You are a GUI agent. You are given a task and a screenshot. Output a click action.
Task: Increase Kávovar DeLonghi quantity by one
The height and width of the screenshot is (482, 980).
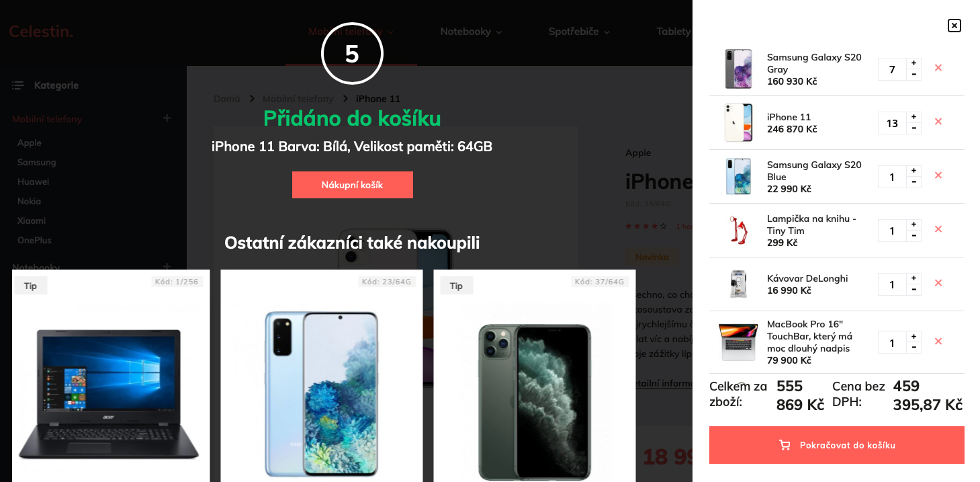tap(914, 278)
